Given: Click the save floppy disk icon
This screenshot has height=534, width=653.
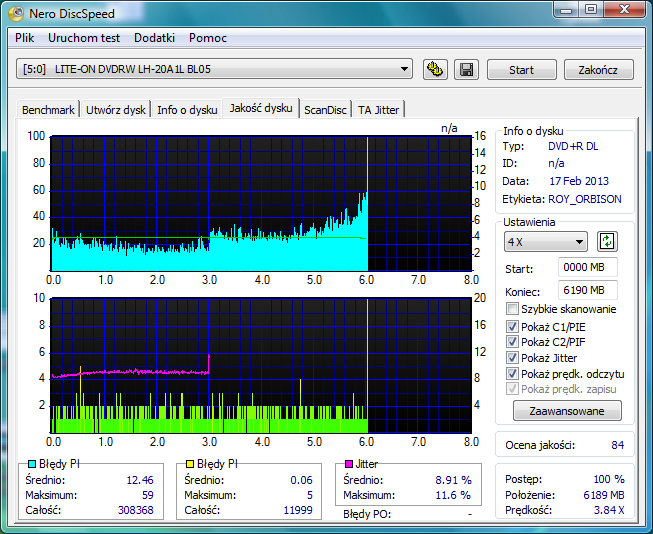Looking at the screenshot, I should [466, 69].
